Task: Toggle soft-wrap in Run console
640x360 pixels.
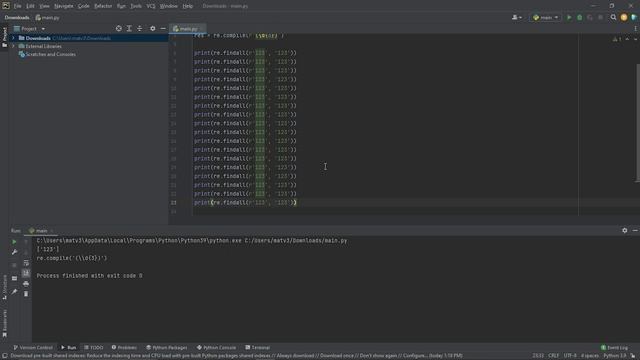Action: tap(26, 263)
